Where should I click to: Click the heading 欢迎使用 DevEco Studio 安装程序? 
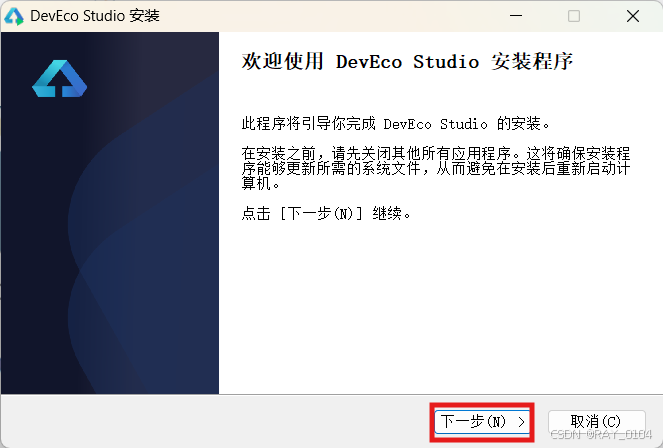(x=407, y=62)
